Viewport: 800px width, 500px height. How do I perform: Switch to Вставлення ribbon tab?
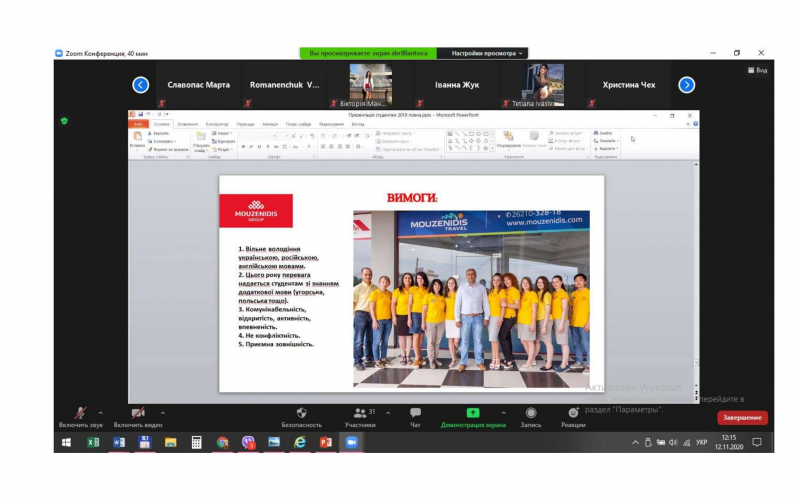coord(188,124)
